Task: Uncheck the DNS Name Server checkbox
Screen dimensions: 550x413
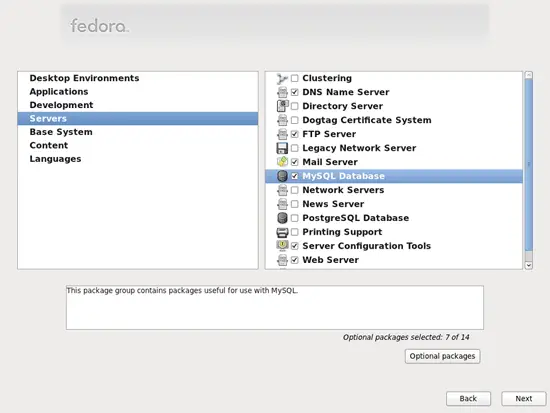Action: coord(295,92)
